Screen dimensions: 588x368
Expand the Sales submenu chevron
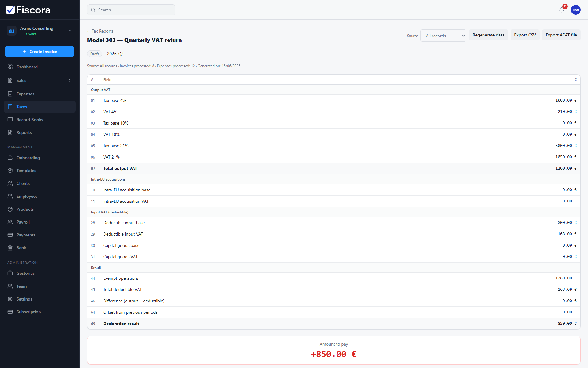tap(70, 80)
